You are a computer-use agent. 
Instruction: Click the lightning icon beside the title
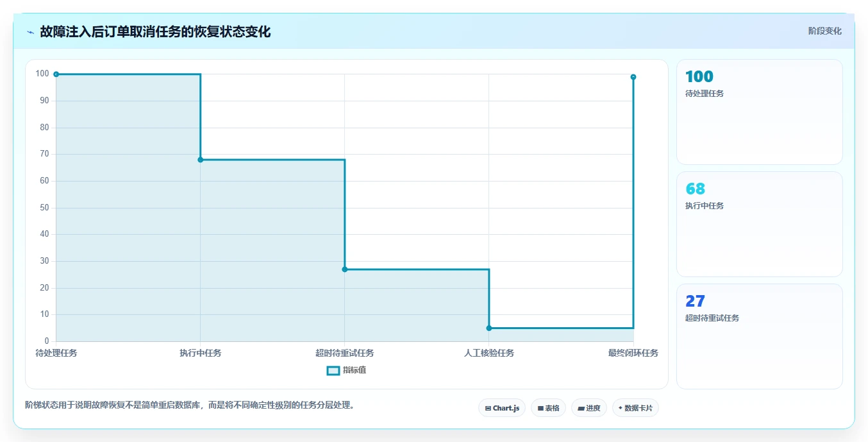click(x=30, y=32)
